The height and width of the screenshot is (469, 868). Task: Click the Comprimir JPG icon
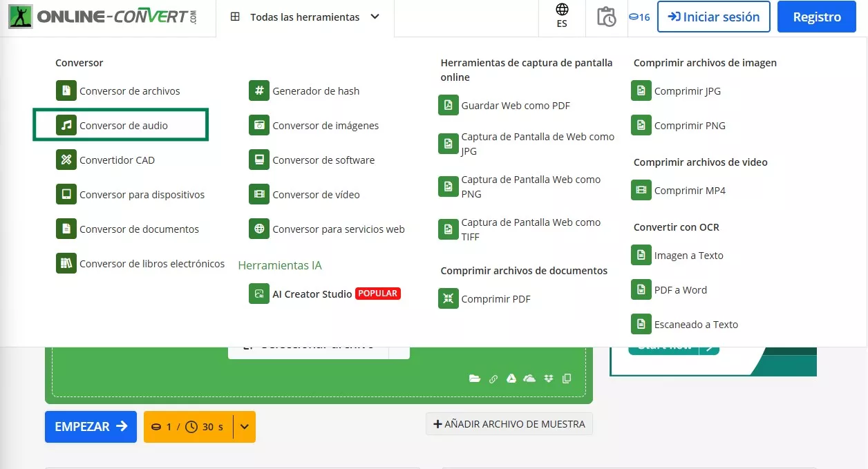(x=641, y=90)
